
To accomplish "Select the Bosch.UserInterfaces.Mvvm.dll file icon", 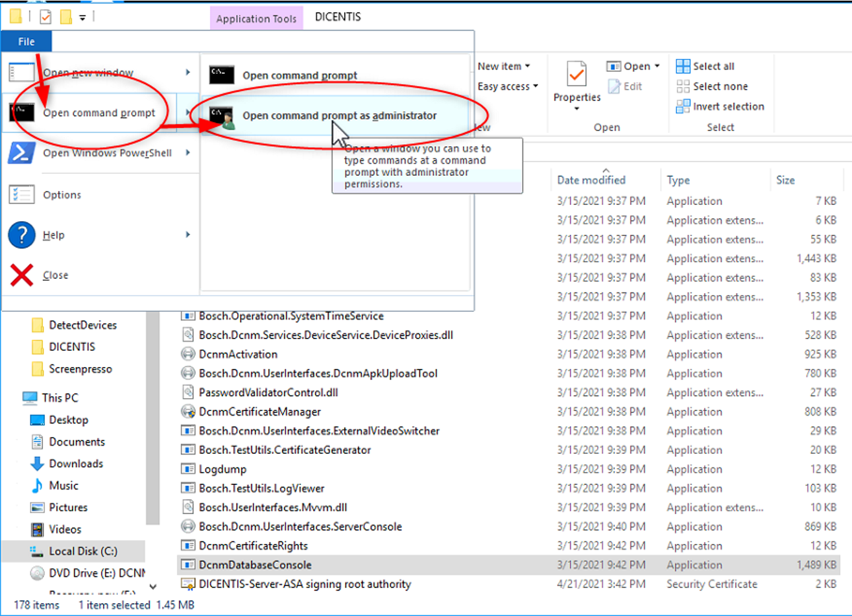I will 188,507.
